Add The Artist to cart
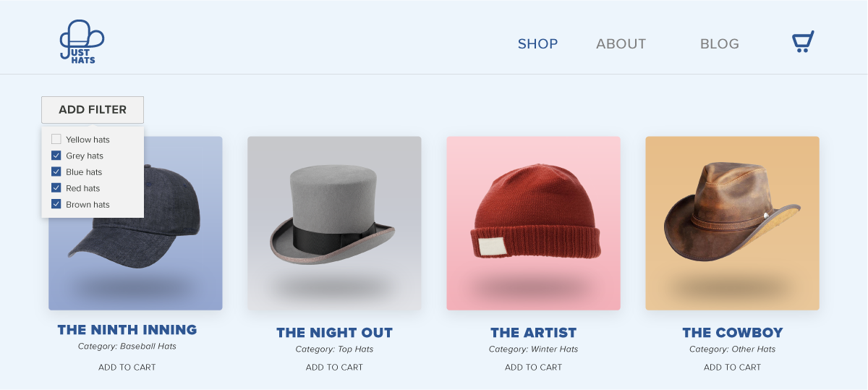Screen dimensions: 868x390 [x=533, y=368]
